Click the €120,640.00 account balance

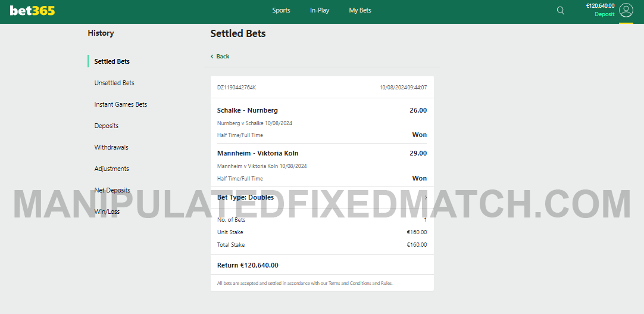[x=600, y=6]
